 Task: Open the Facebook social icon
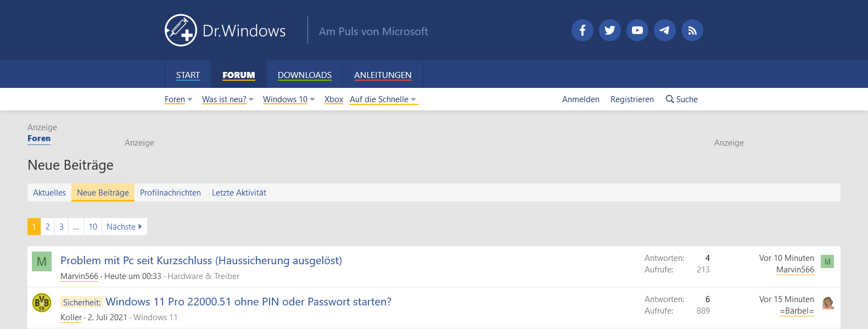coord(582,30)
